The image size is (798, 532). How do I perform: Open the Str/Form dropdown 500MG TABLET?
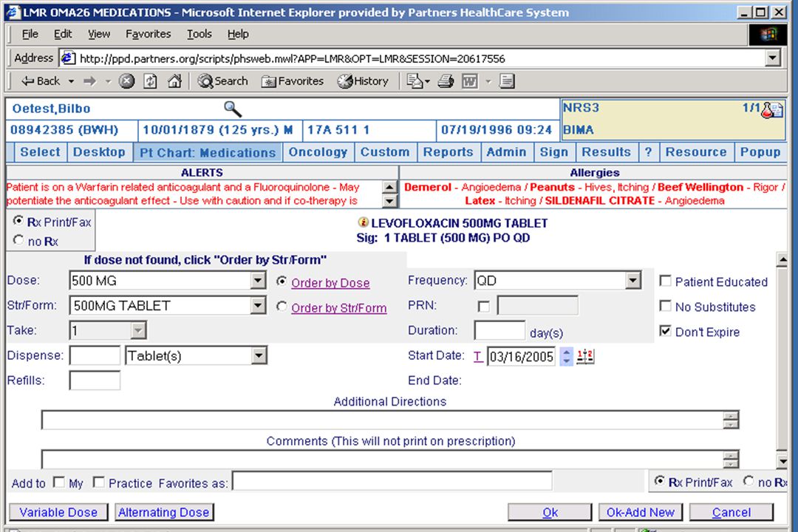pos(259,305)
